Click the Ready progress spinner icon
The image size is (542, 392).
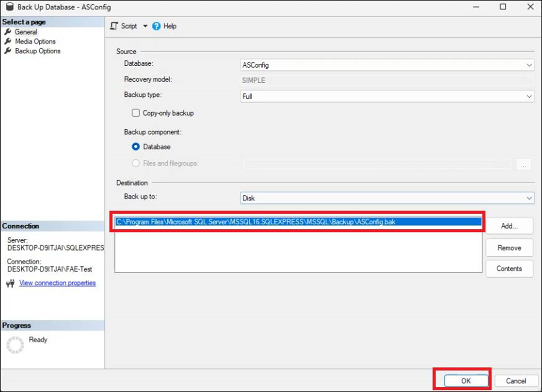(x=15, y=345)
